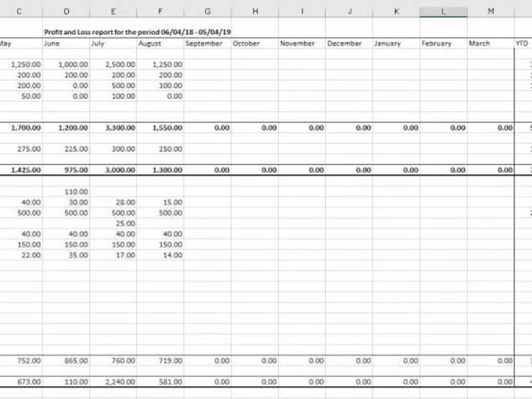
Task: Select column header E
Action: tap(113, 11)
